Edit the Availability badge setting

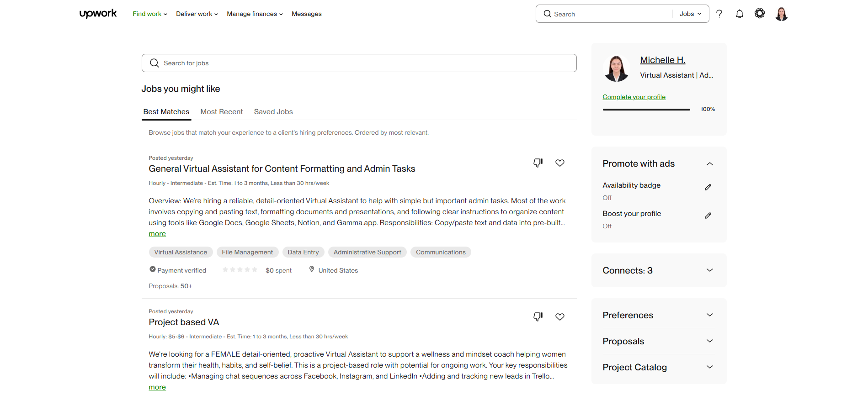coord(708,187)
